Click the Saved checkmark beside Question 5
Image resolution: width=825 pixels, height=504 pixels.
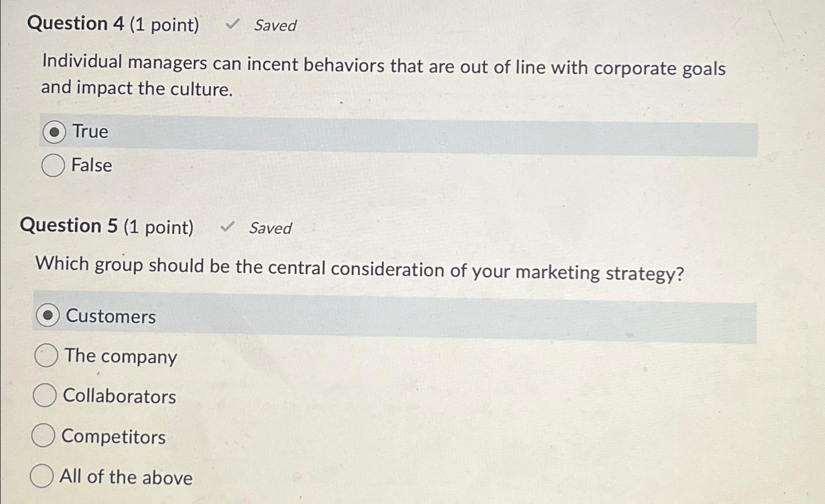point(227,226)
